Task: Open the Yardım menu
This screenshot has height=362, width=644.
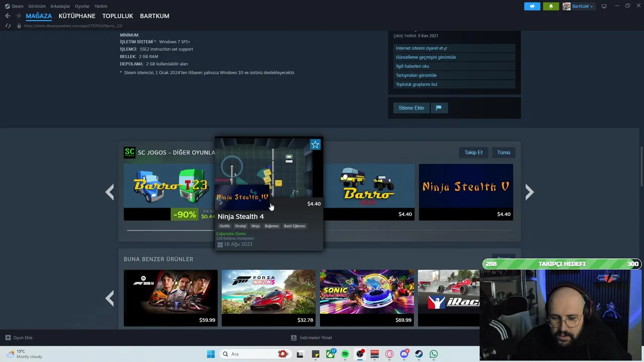Action: 101,6
